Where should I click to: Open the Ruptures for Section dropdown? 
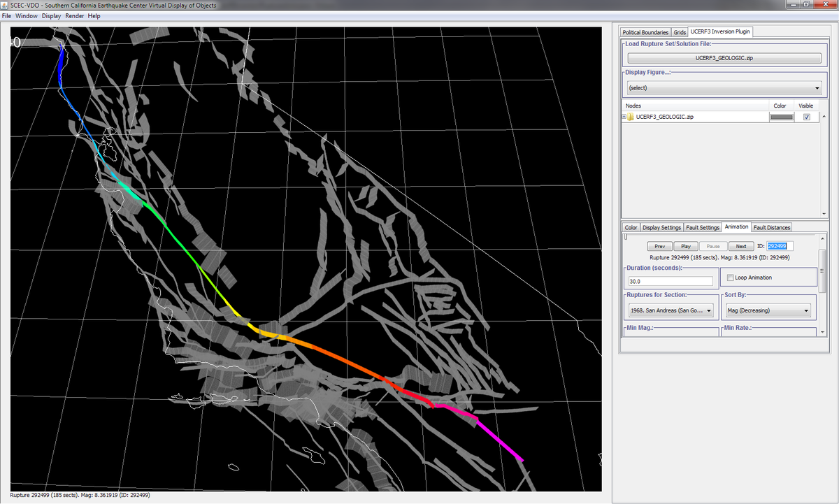pyautogui.click(x=670, y=310)
